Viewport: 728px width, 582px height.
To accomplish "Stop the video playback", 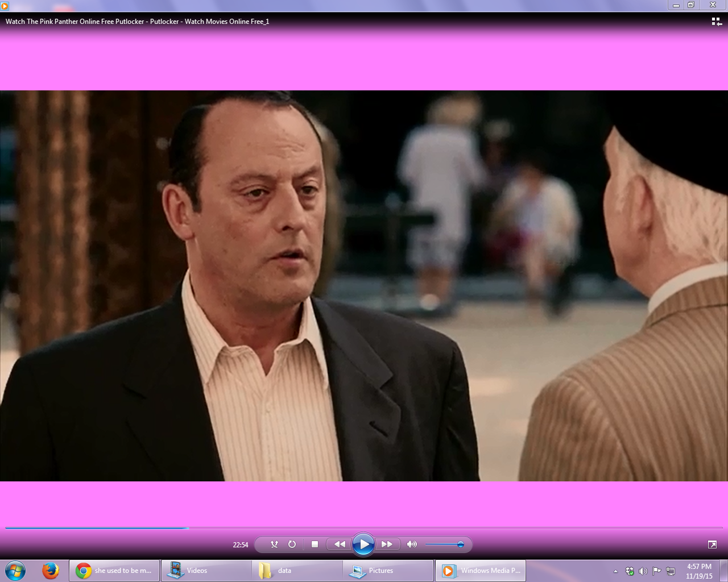I will click(x=315, y=544).
